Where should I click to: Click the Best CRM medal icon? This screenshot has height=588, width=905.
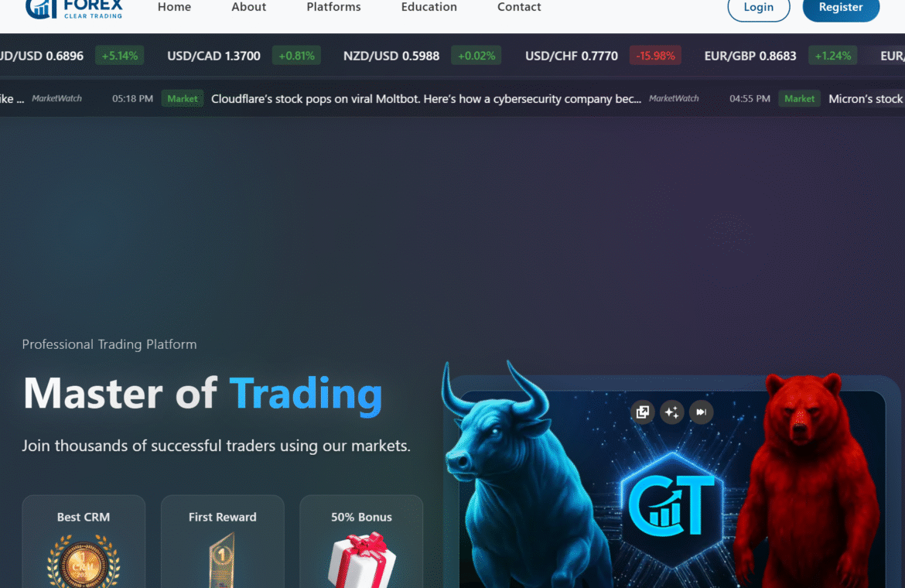tap(84, 562)
